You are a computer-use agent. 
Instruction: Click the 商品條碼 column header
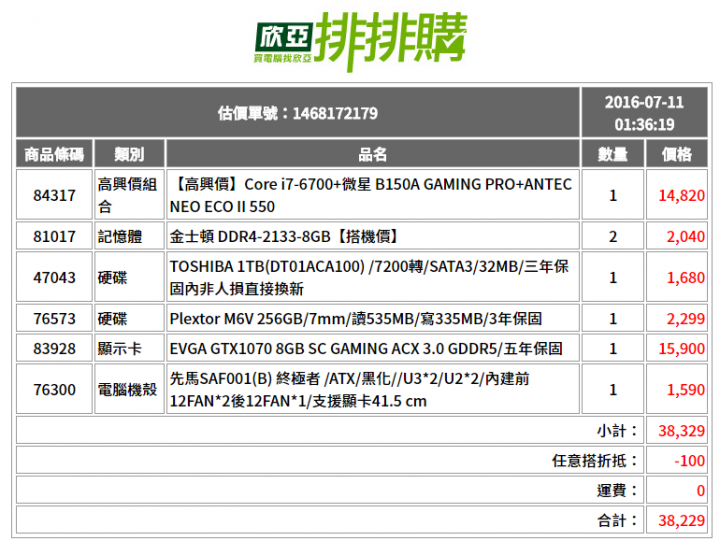coord(54,154)
